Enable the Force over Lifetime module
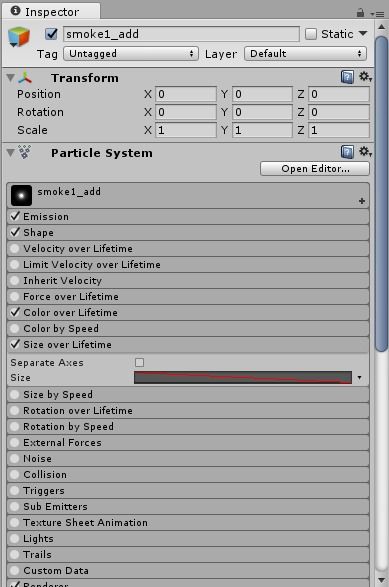 pyautogui.click(x=15, y=296)
